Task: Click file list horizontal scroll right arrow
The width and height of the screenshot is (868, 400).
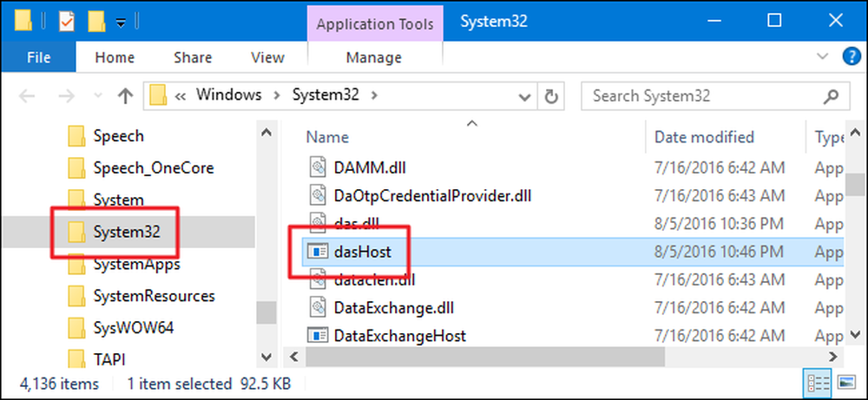Action: 832,356
